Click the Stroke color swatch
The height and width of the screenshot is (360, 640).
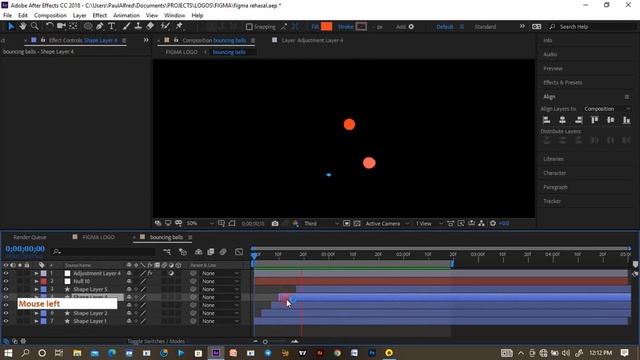tap(361, 27)
